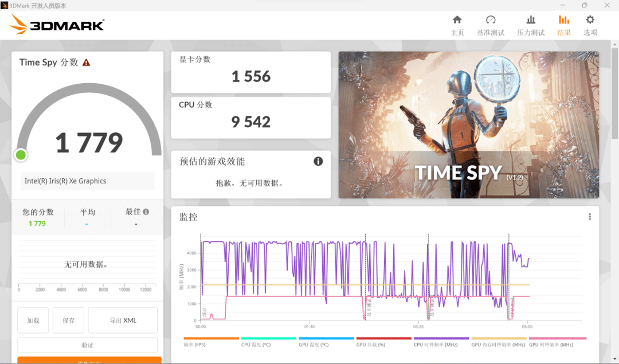
Task: Click the vertical scrollbar thumb
Action: point(614,93)
